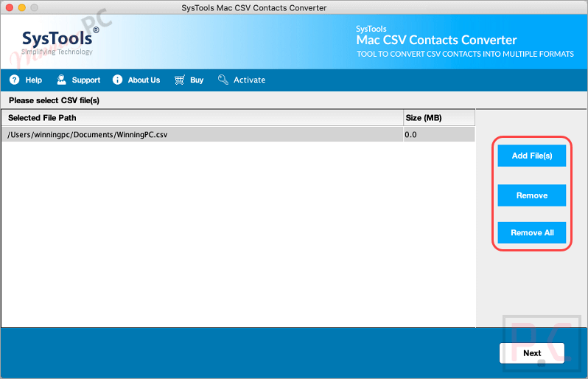Open the Support menu label

tap(86, 80)
